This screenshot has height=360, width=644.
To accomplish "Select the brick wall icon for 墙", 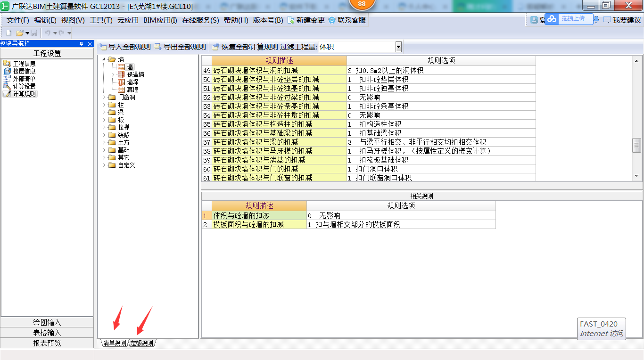I will click(122, 67).
